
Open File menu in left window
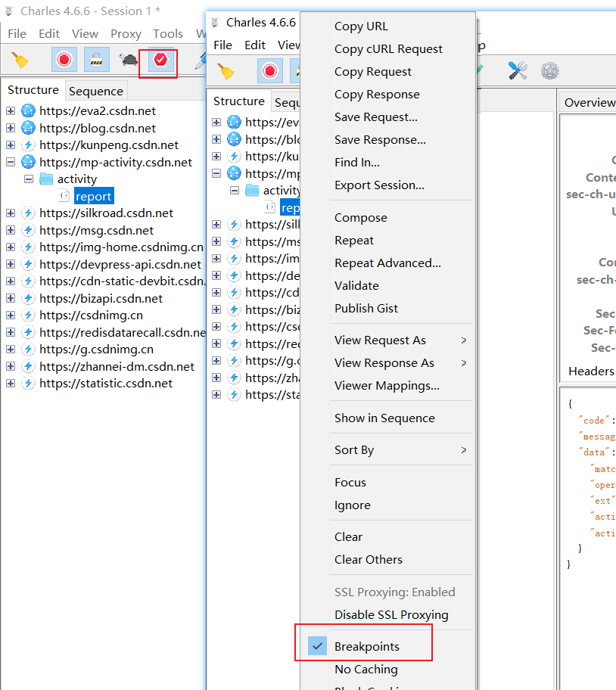17,34
